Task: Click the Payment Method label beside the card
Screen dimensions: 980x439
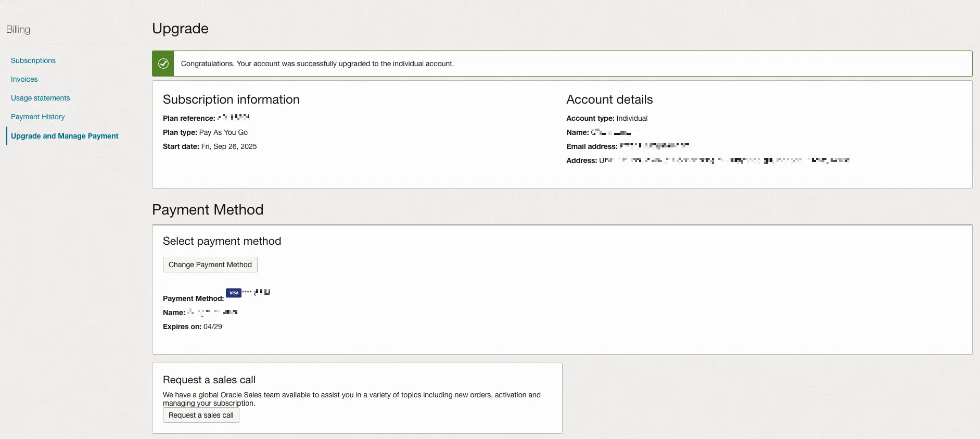Action: (193, 298)
